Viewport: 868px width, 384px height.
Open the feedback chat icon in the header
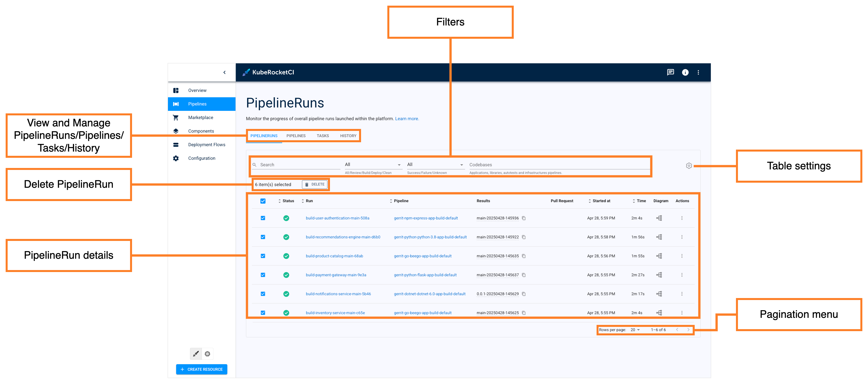[671, 72]
